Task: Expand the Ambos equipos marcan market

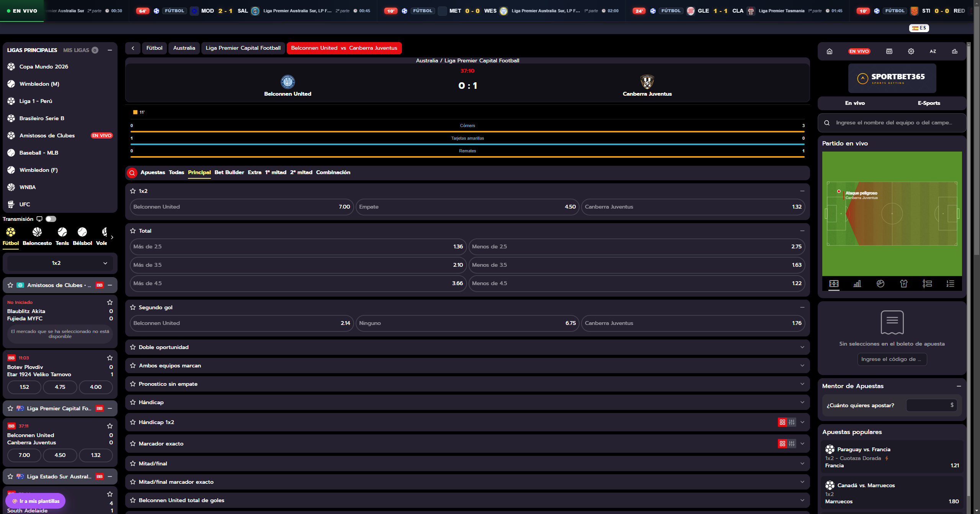Action: point(802,366)
